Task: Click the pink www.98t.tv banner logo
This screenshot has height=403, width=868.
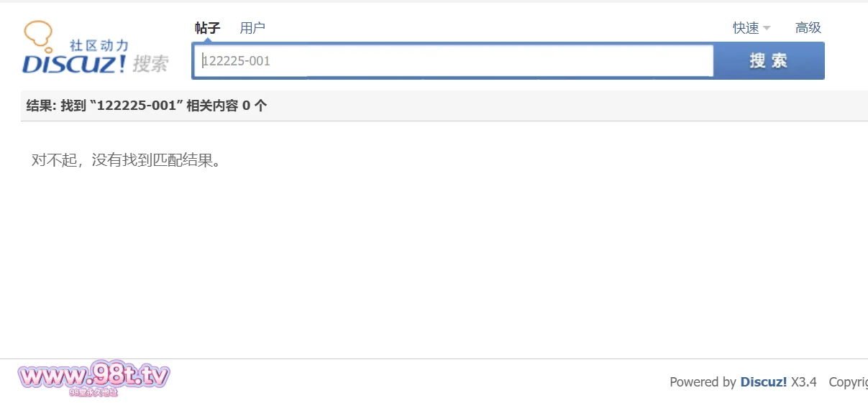Action: coord(93,375)
